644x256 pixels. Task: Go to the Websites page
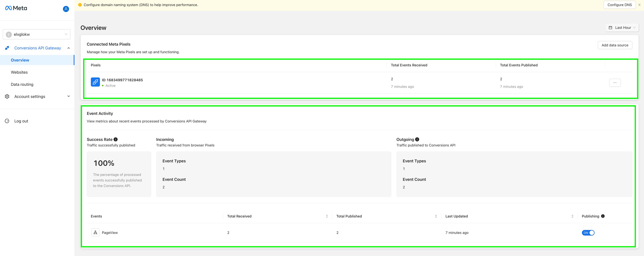point(19,72)
